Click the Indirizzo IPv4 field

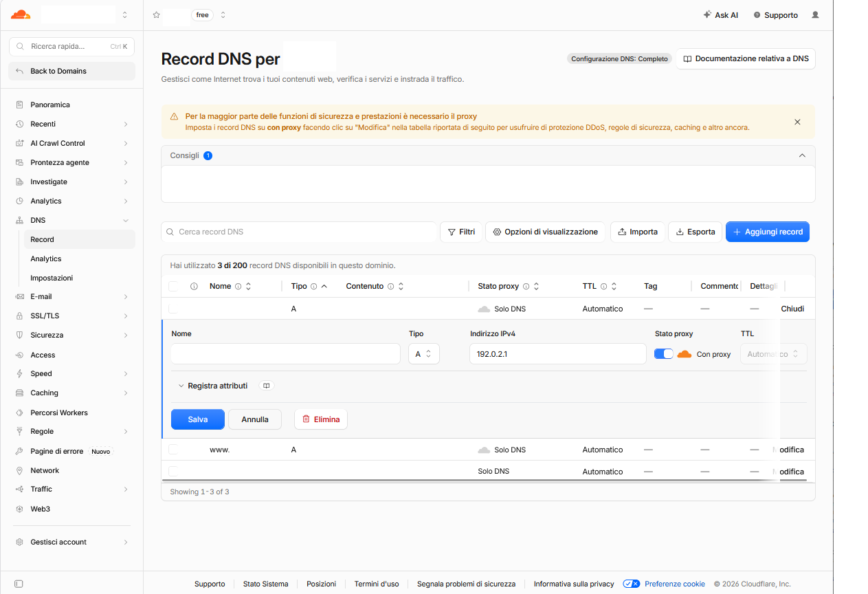tap(558, 354)
